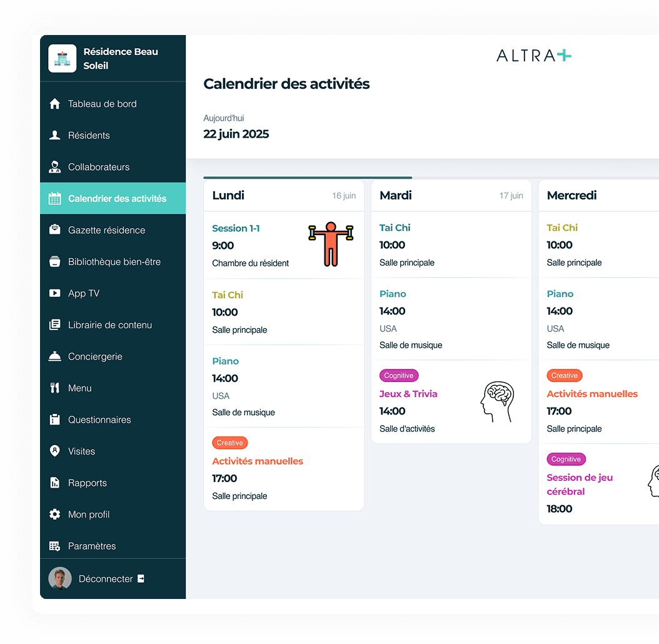This screenshot has height=644, width=659.
Task: Go to Librairie de contenu
Action: [x=109, y=325]
